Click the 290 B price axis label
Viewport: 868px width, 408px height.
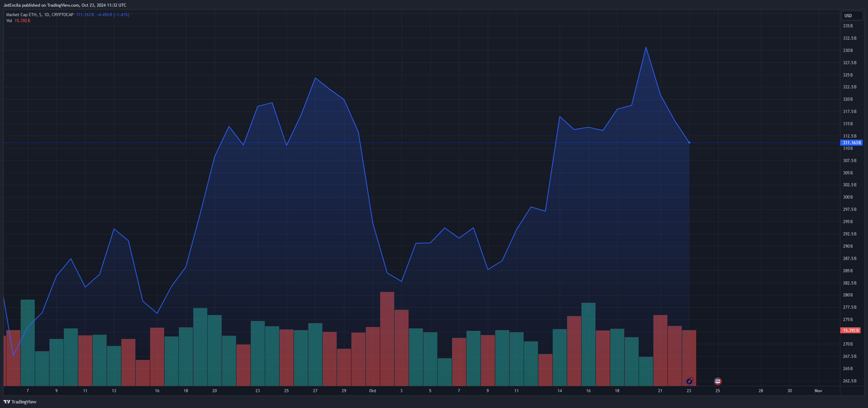point(848,246)
